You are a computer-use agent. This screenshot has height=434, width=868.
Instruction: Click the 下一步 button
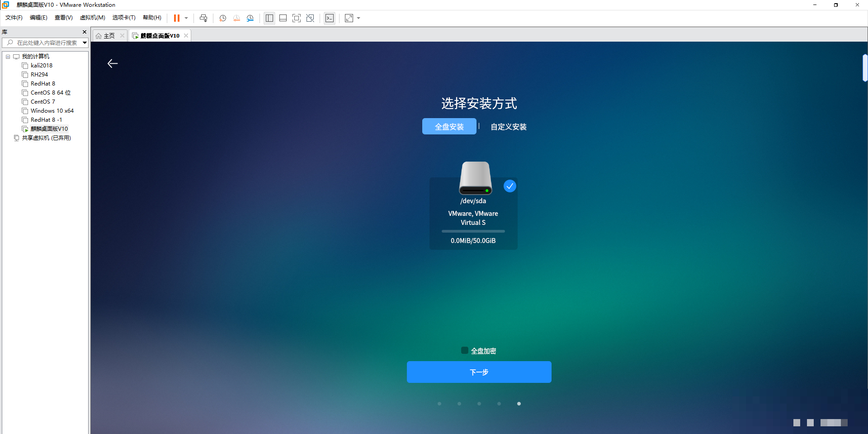(x=479, y=372)
